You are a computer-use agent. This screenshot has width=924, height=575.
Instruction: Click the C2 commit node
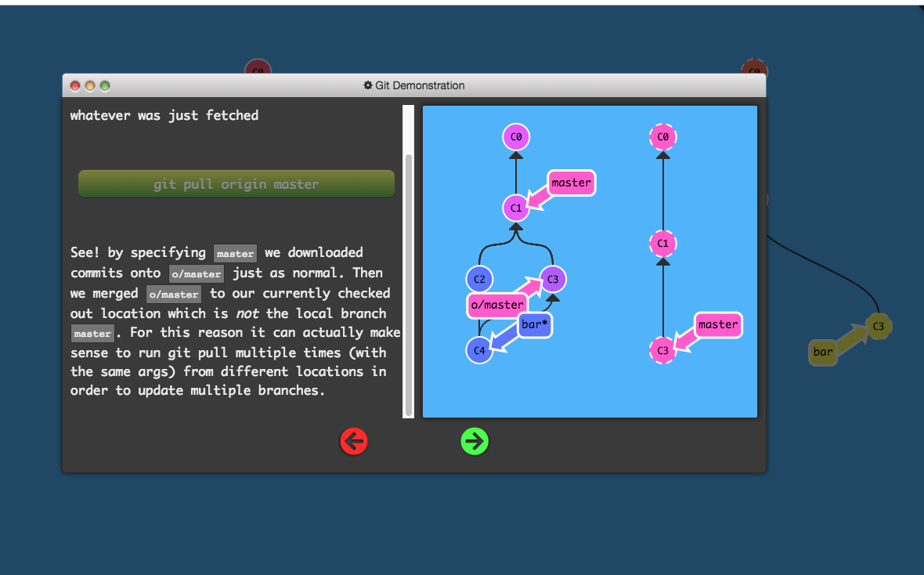[479, 279]
